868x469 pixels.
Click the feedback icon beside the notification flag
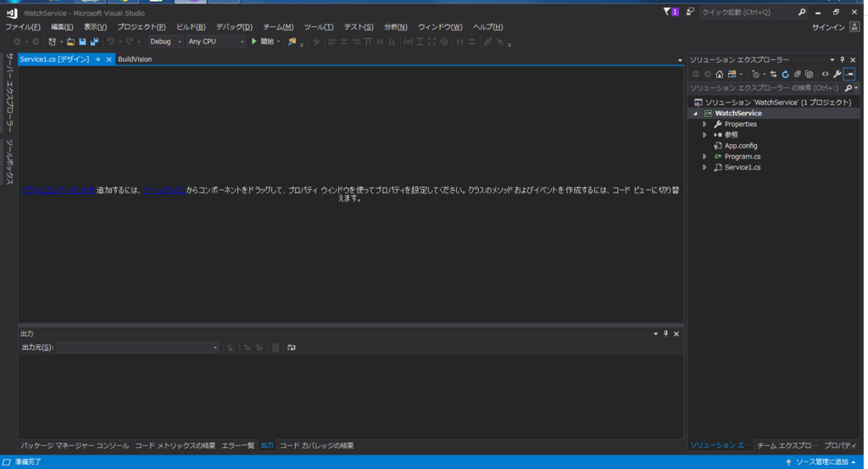(x=690, y=12)
